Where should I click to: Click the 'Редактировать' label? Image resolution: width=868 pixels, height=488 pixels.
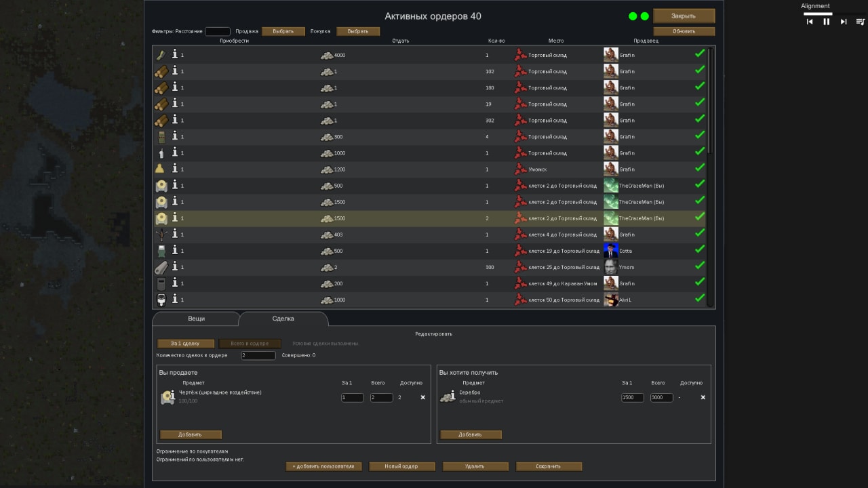pyautogui.click(x=433, y=333)
